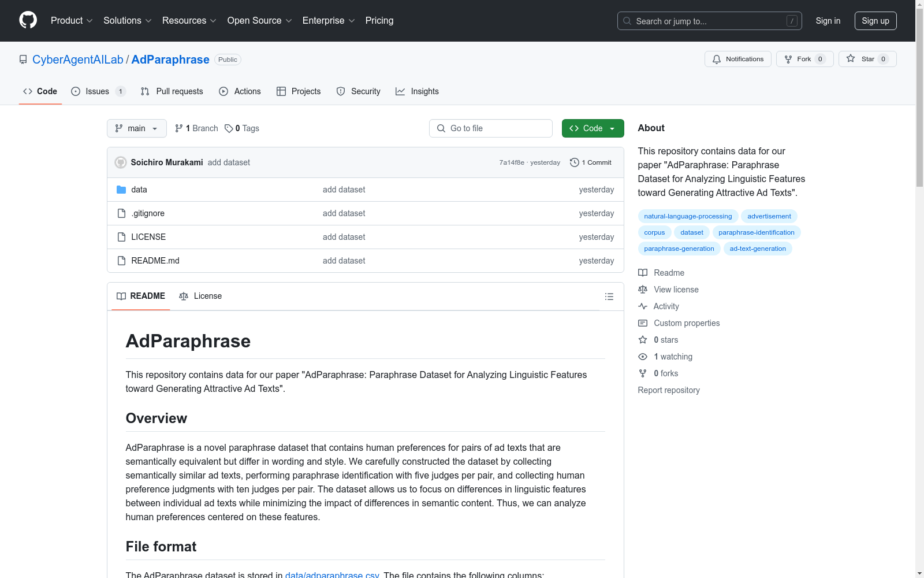The height and width of the screenshot is (578, 924).
Task: Open the Actions tab
Action: click(240, 91)
